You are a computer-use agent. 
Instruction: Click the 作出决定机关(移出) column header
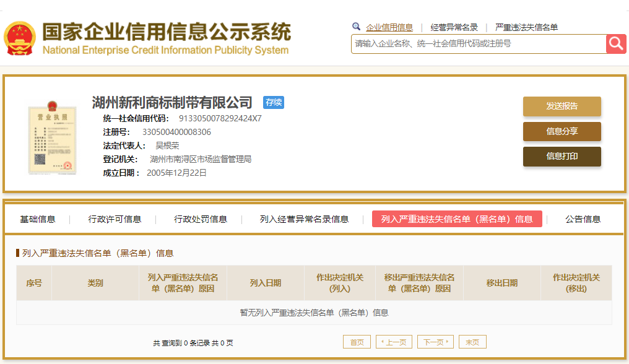[576, 283]
